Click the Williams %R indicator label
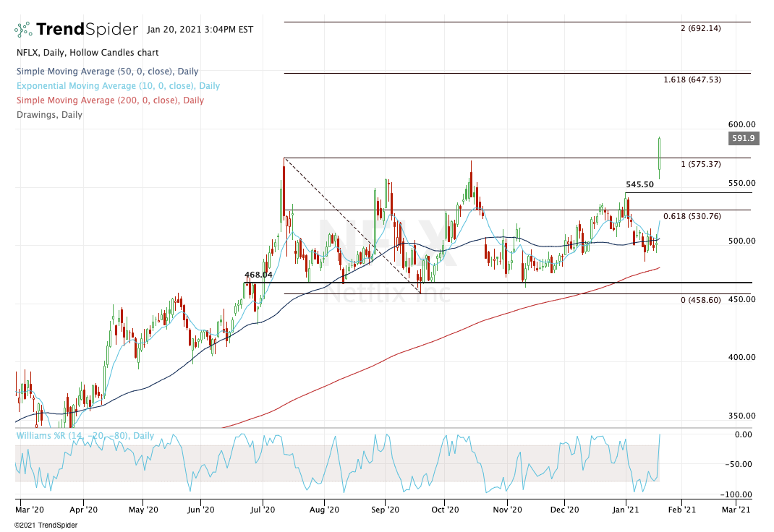This screenshot has height=532, width=774. click(x=85, y=436)
